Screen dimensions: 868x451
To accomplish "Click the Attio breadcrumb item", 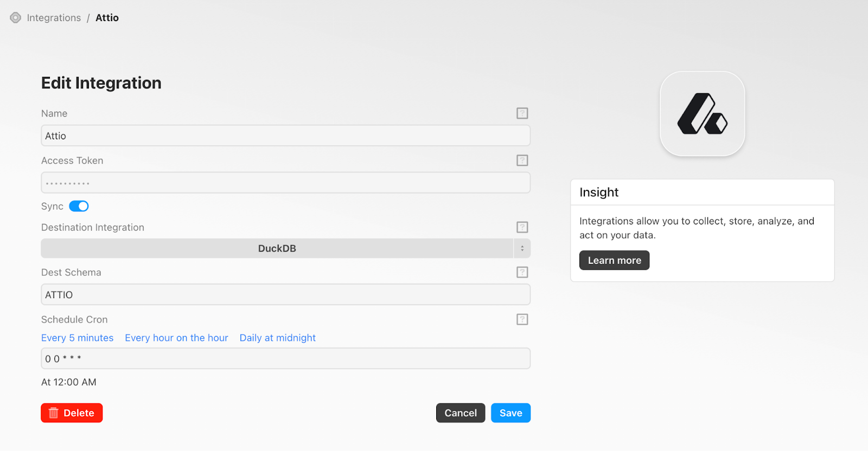I will 107,18.
